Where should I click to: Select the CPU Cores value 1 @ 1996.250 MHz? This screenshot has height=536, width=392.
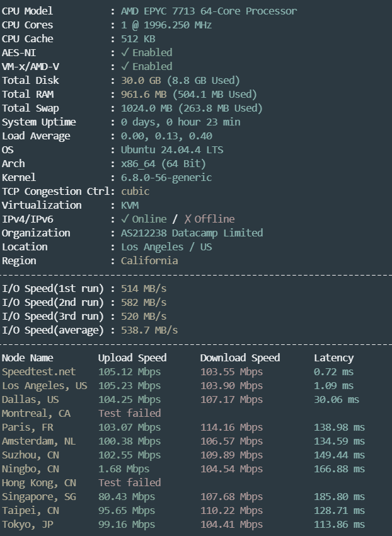coord(166,25)
